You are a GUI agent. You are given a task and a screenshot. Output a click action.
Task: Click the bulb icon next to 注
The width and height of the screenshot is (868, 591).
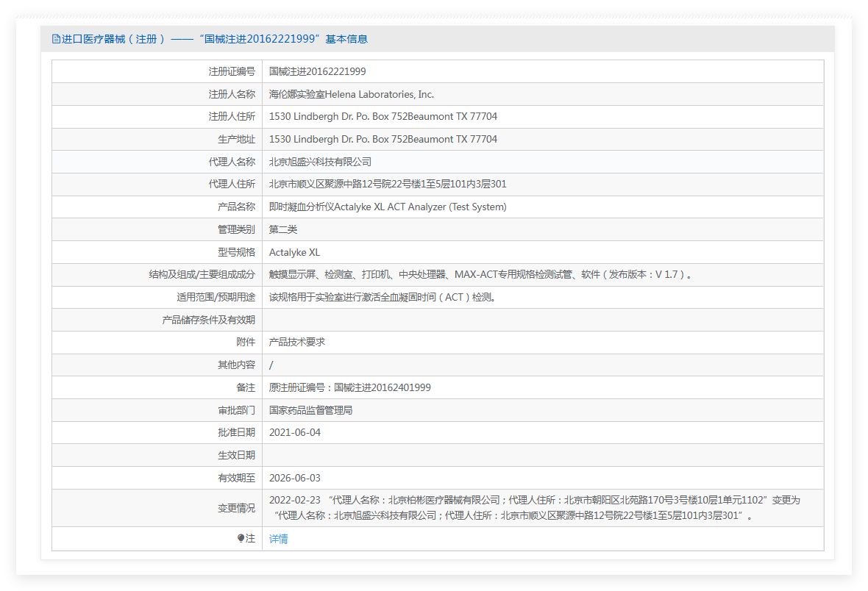point(241,538)
